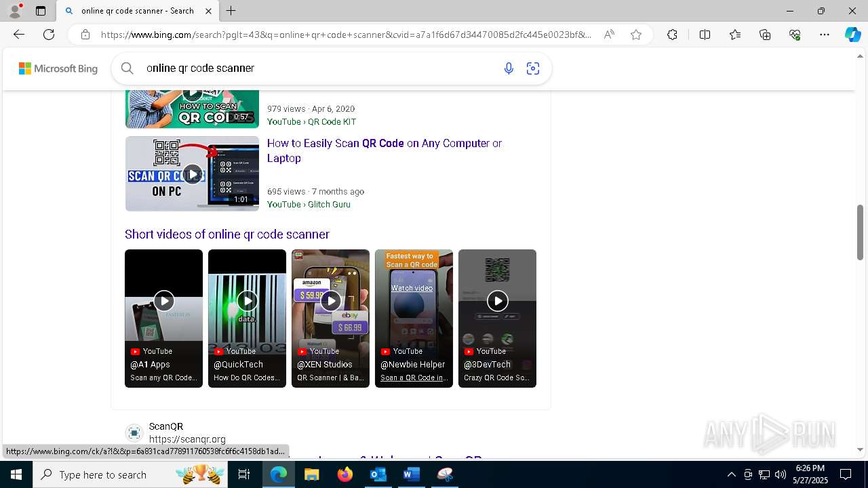Click the browser Back arrow
This screenshot has width=868, height=488.
19,35
